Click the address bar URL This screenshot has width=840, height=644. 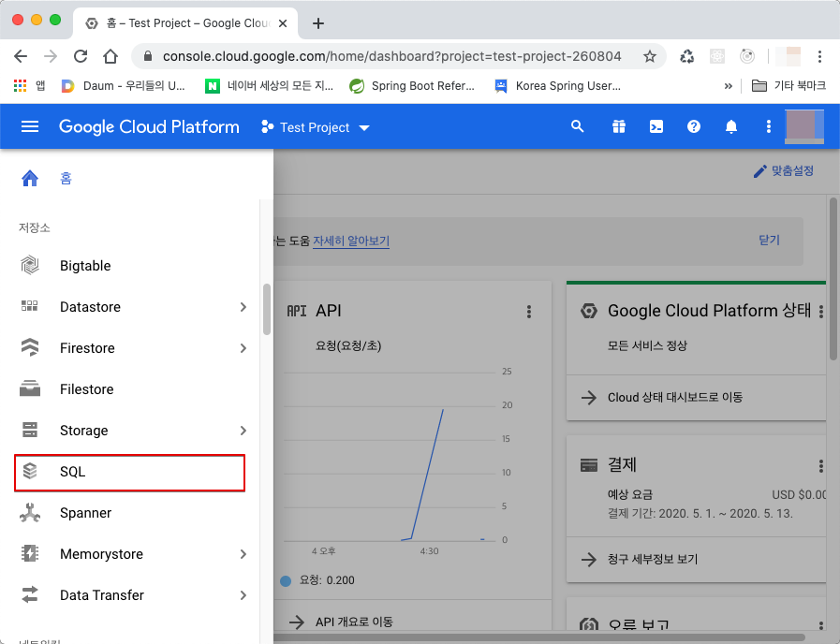click(391, 56)
